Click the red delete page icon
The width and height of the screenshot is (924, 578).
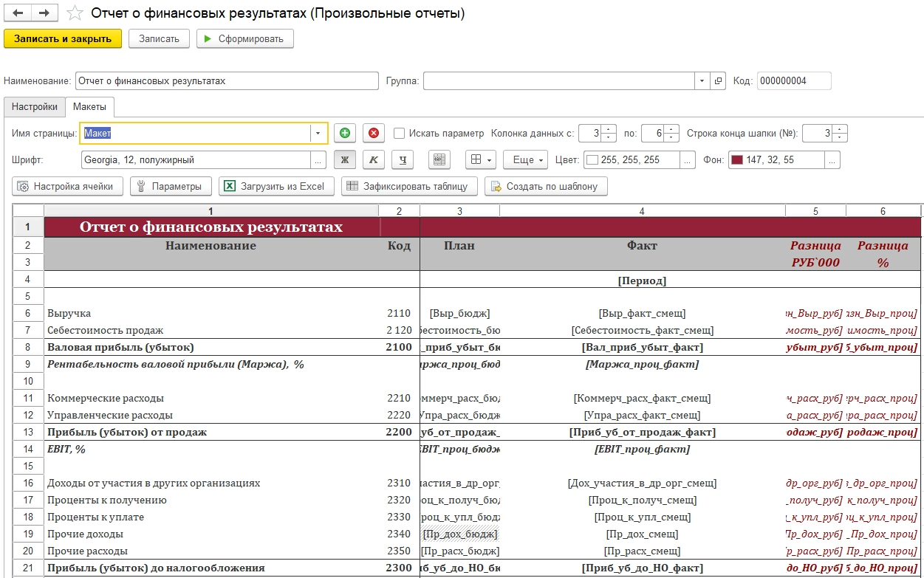pyautogui.click(x=374, y=133)
